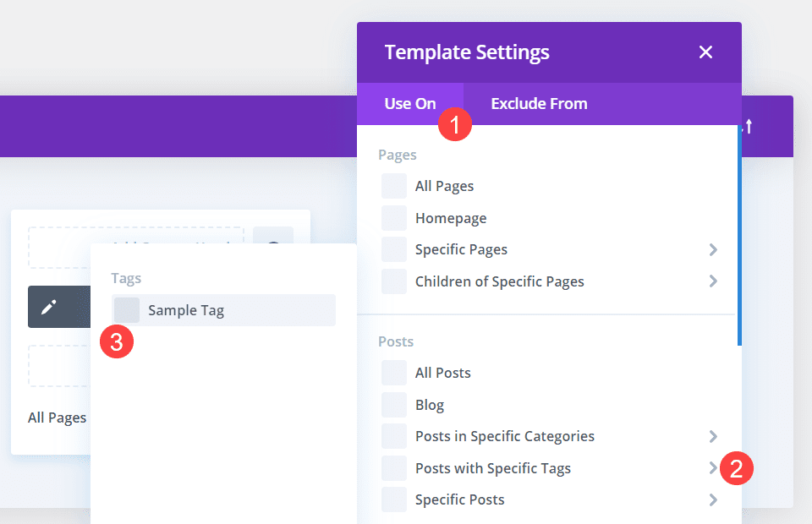Image resolution: width=812 pixels, height=524 pixels.
Task: Click the Sample Tag label
Action: pyautogui.click(x=186, y=310)
